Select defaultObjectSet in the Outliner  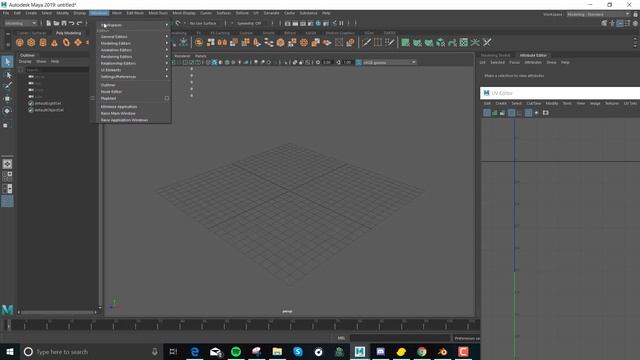[x=49, y=110]
